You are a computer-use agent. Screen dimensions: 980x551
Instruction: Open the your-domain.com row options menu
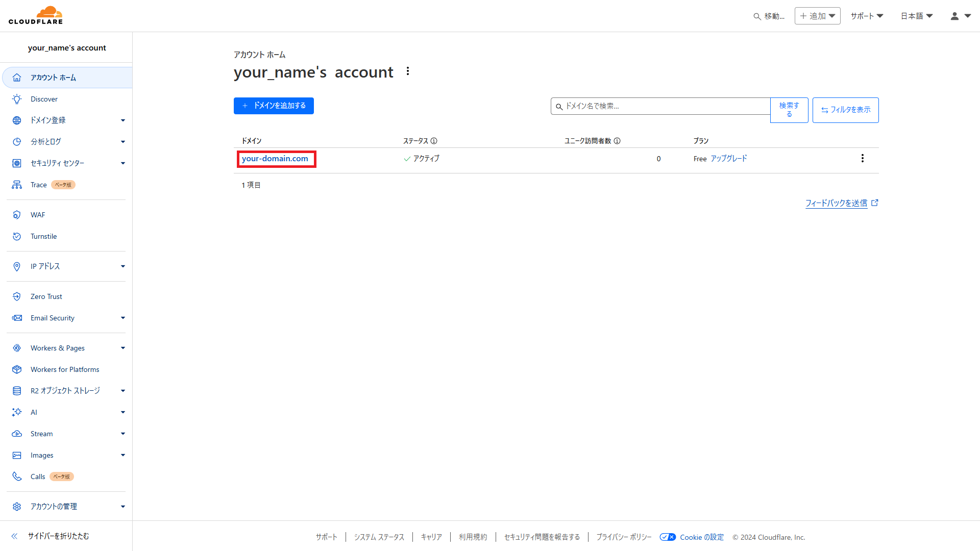click(x=862, y=158)
